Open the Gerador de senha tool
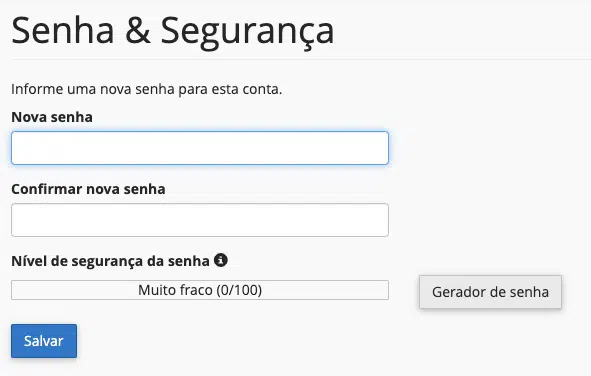The height and width of the screenshot is (376, 591). [490, 292]
